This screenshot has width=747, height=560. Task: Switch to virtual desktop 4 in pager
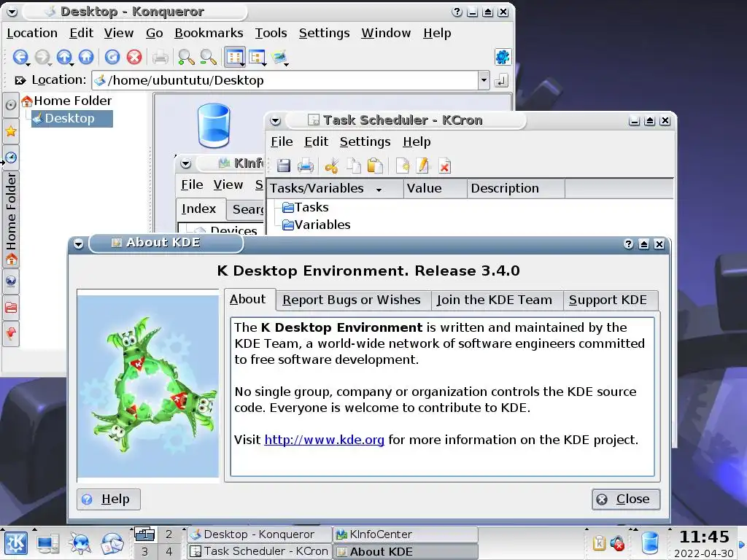click(x=169, y=551)
